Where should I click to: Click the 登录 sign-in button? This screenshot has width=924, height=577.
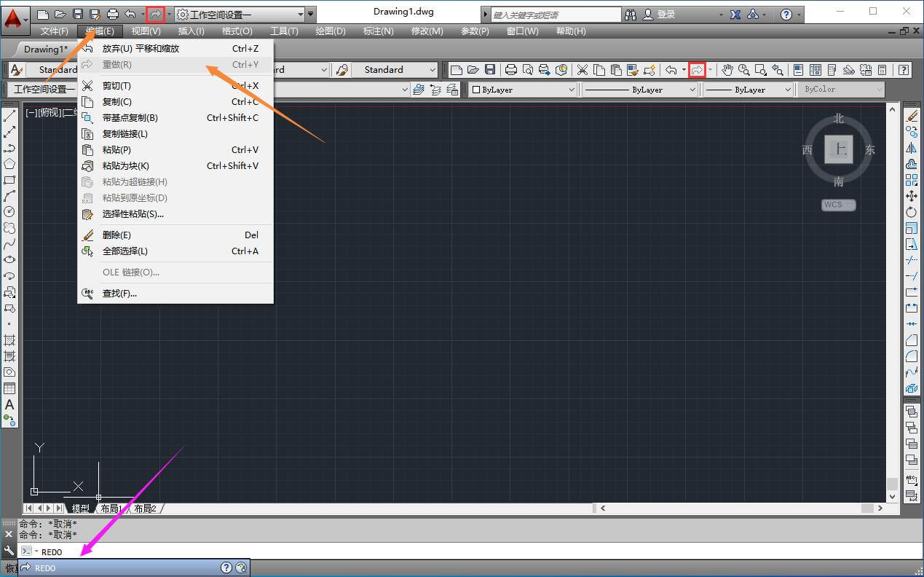click(x=666, y=15)
